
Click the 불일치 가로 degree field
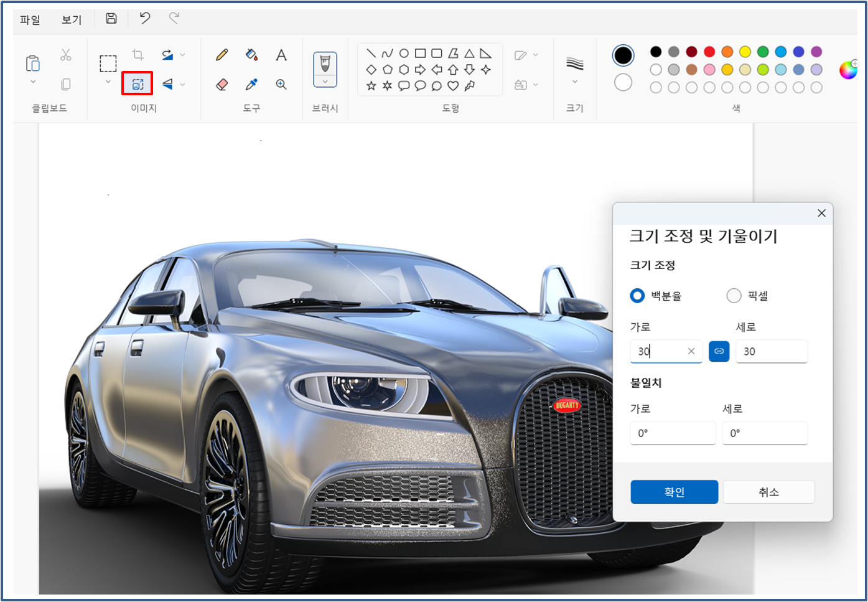click(673, 433)
